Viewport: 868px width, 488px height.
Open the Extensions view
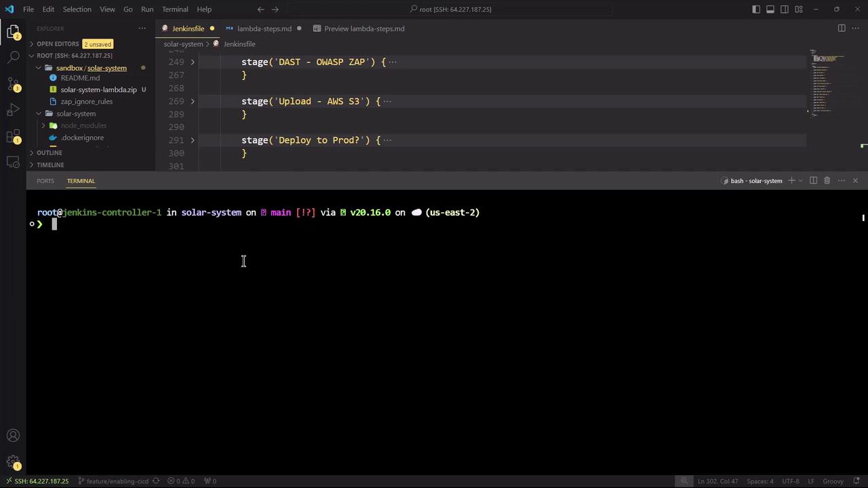coord(13,136)
